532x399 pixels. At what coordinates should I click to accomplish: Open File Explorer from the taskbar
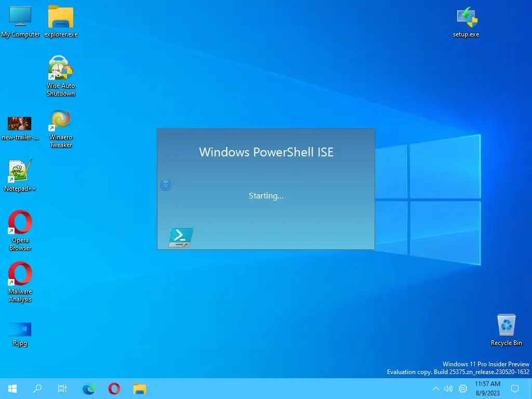[139, 389]
